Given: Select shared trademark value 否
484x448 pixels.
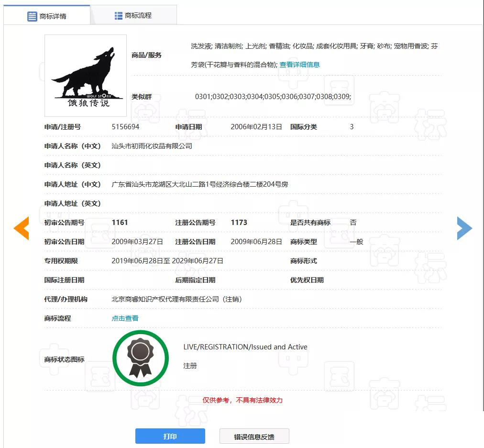Looking at the screenshot, I should [353, 223].
